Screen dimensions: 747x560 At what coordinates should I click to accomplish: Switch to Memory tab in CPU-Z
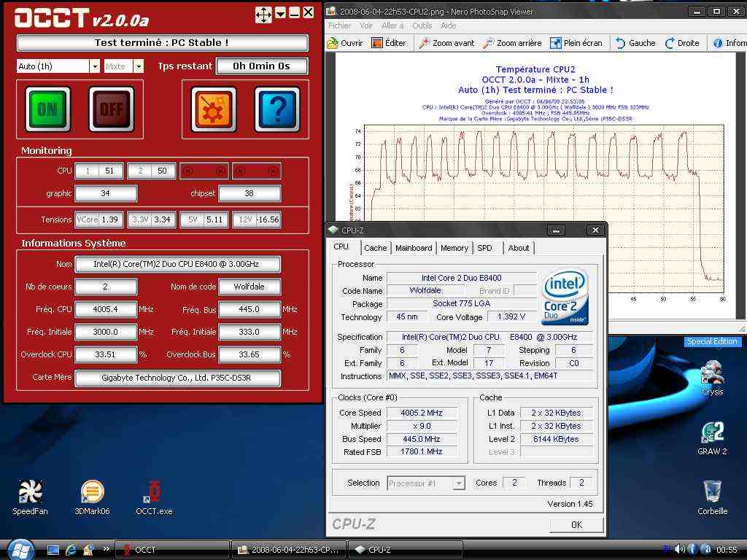click(x=454, y=248)
